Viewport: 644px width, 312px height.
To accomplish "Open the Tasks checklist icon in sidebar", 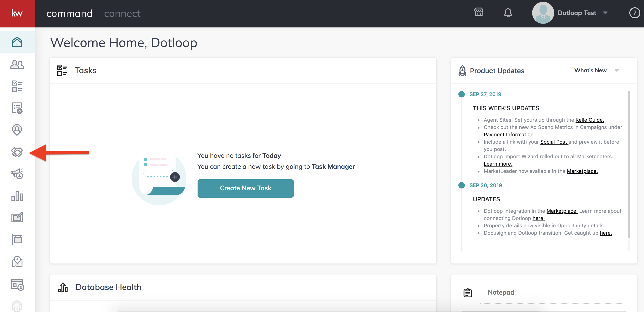I will [x=17, y=86].
